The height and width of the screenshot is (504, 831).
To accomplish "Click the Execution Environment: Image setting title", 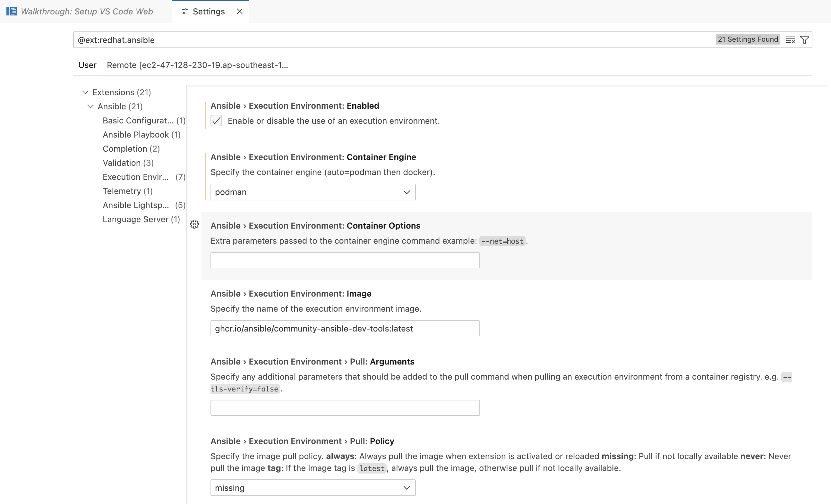I will [x=291, y=294].
